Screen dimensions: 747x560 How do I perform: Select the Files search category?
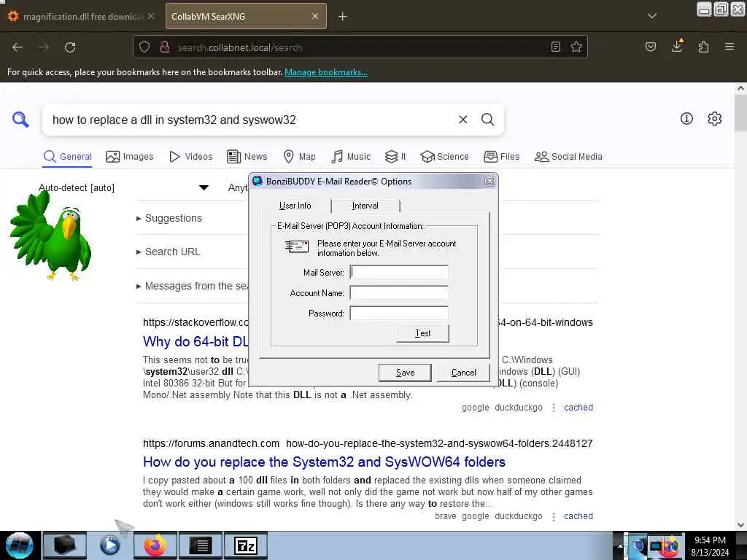(x=502, y=157)
